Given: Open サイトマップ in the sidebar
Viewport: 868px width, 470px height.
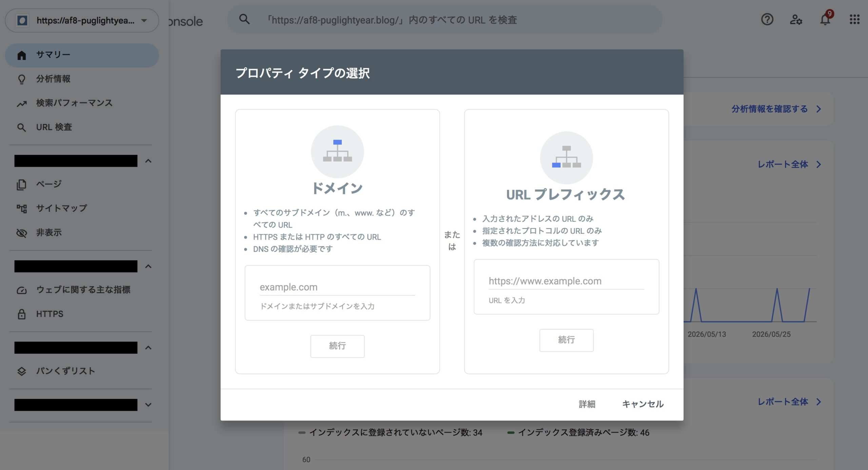Looking at the screenshot, I should (82, 209).
